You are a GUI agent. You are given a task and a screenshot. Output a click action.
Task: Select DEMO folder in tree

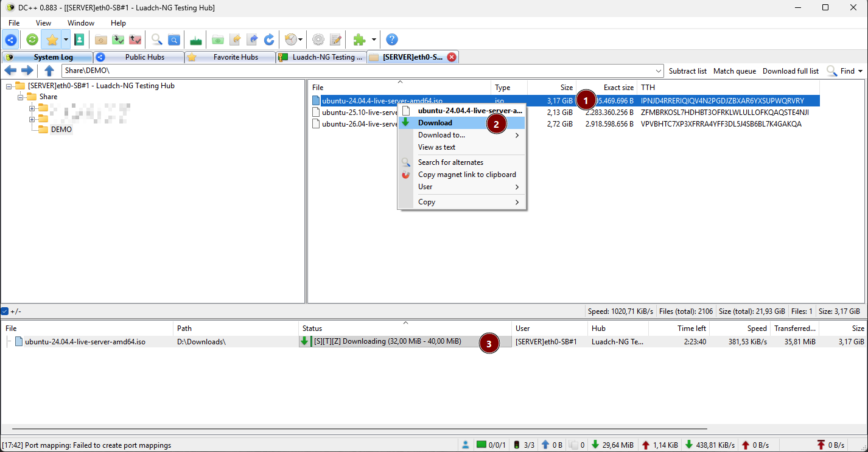point(61,130)
